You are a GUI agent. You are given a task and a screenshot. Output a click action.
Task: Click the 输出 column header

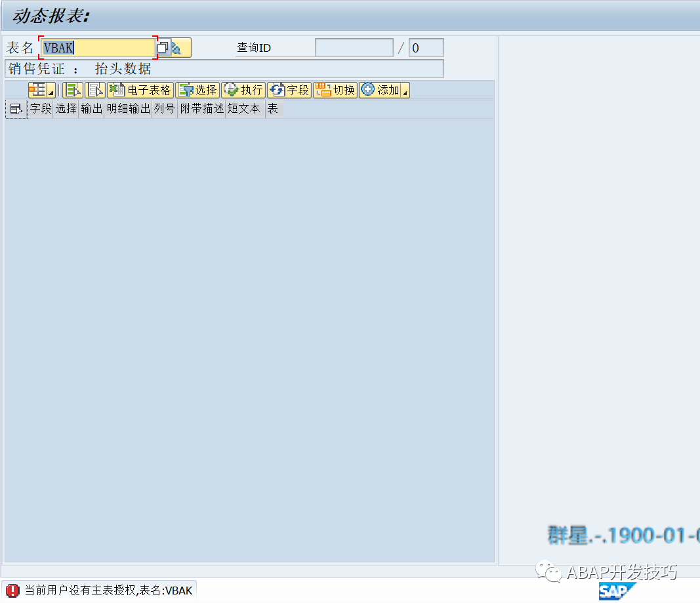(91, 108)
